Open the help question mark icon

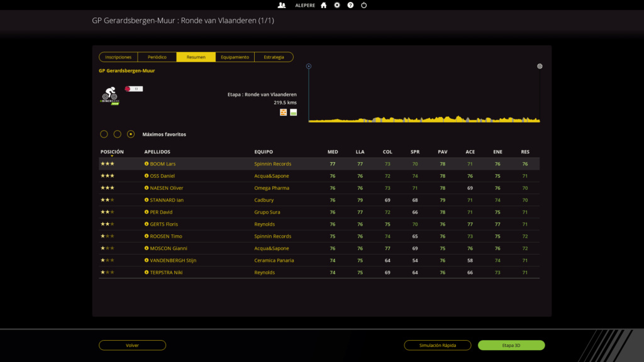[x=350, y=5]
